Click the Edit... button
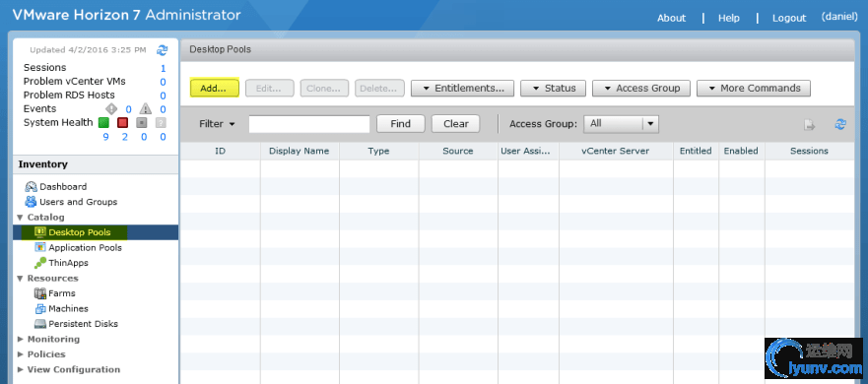 269,88
